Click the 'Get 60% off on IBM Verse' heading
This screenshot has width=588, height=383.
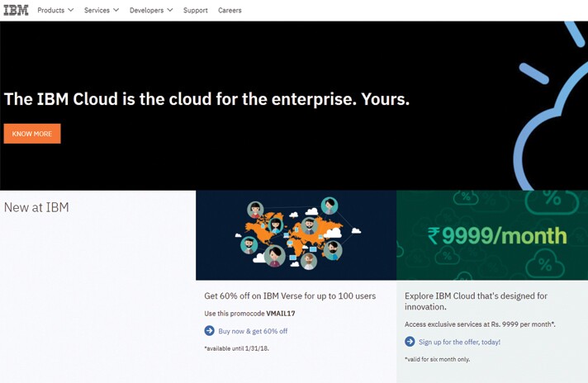pos(290,296)
